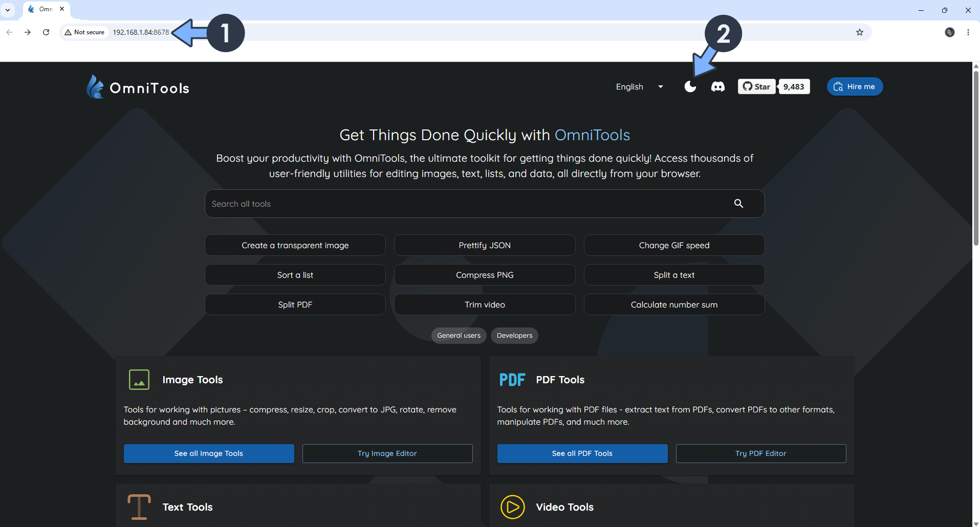
Task: Open the Split a text tool
Action: point(674,275)
